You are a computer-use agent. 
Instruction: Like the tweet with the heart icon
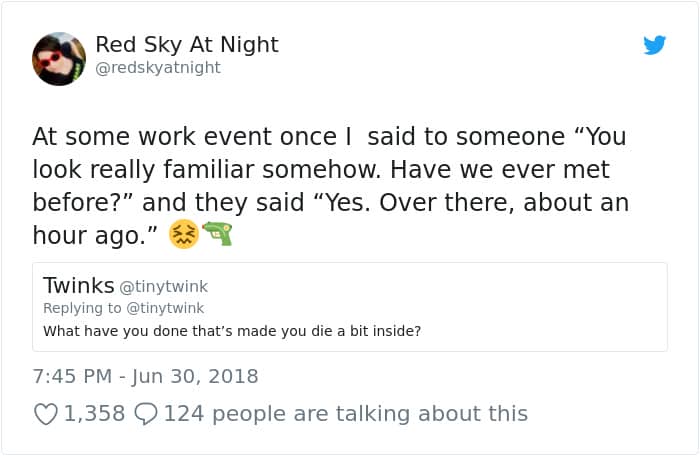click(46, 413)
